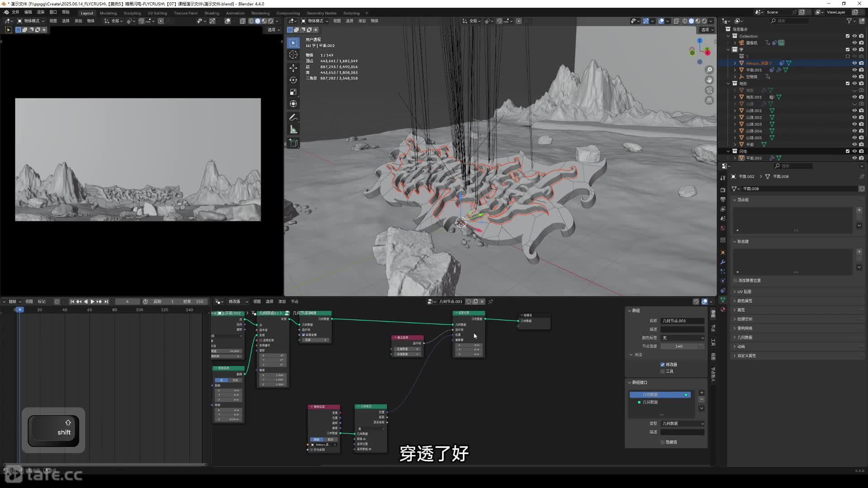This screenshot has height=488, width=868.
Task: Adjust the 节点宽度 value slider
Action: point(683,347)
